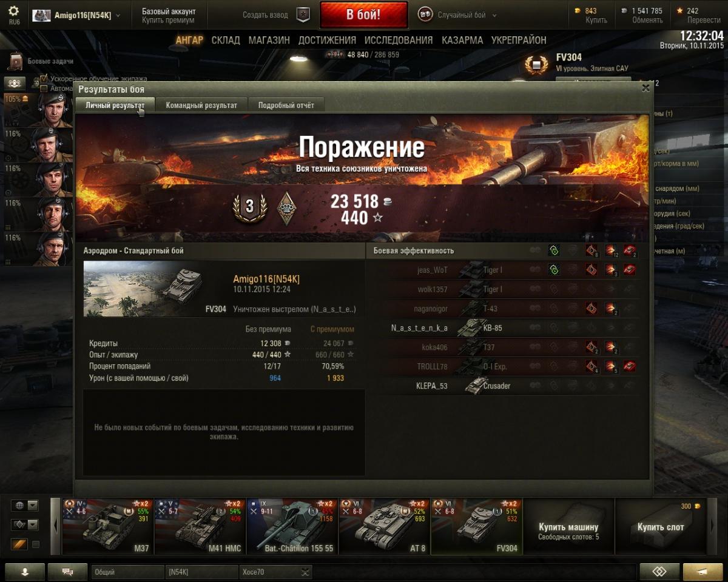
Task: Switch to Командный результат tab
Action: [x=201, y=105]
